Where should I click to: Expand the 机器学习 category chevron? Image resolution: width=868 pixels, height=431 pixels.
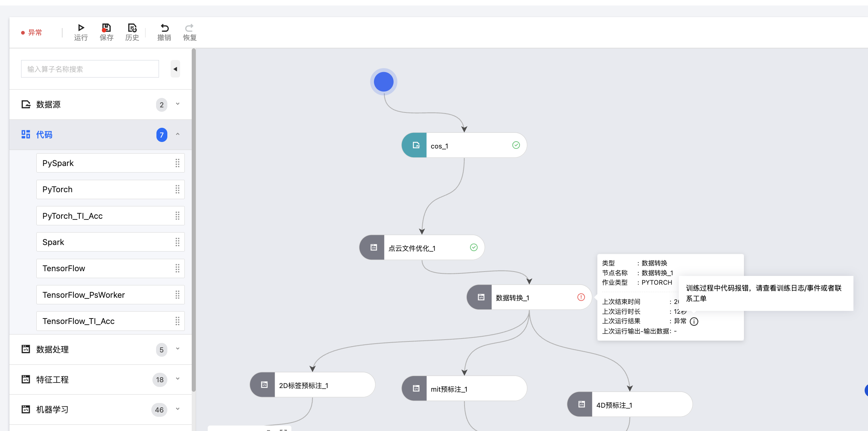click(x=178, y=409)
